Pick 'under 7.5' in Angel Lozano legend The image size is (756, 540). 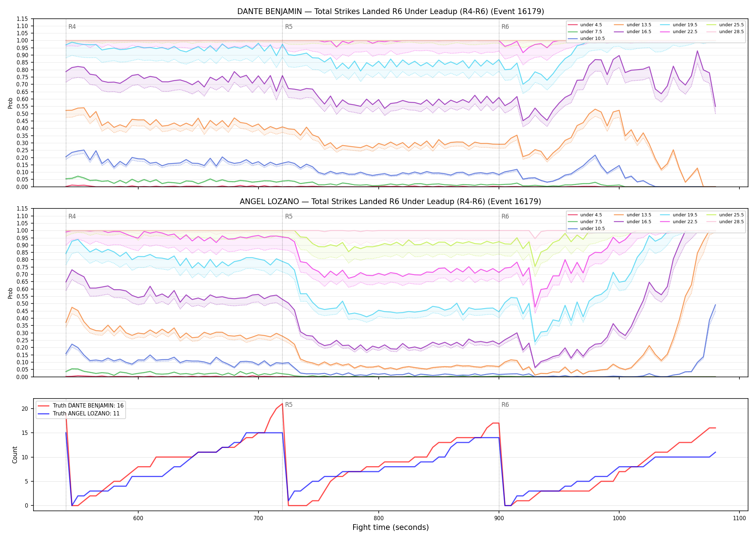[585, 222]
